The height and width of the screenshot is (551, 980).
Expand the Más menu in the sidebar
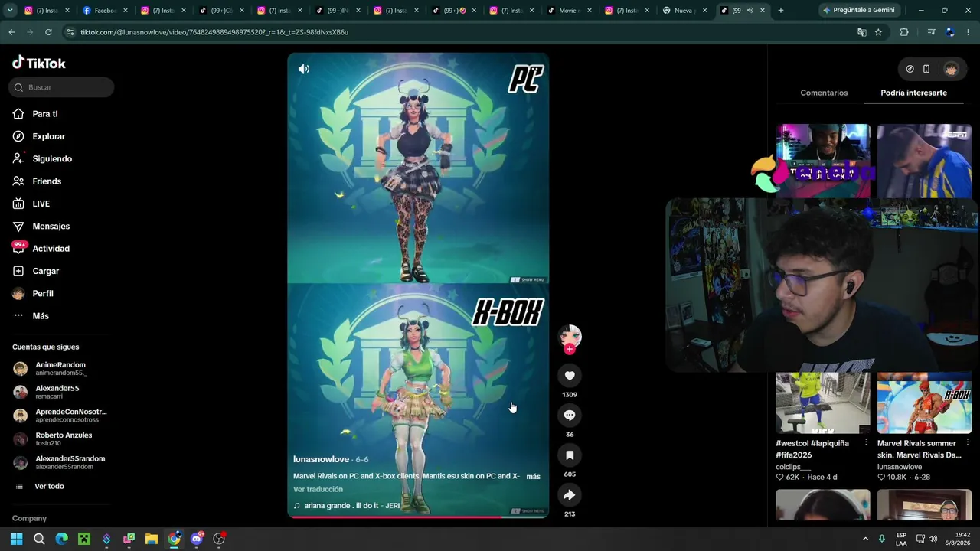tap(40, 316)
